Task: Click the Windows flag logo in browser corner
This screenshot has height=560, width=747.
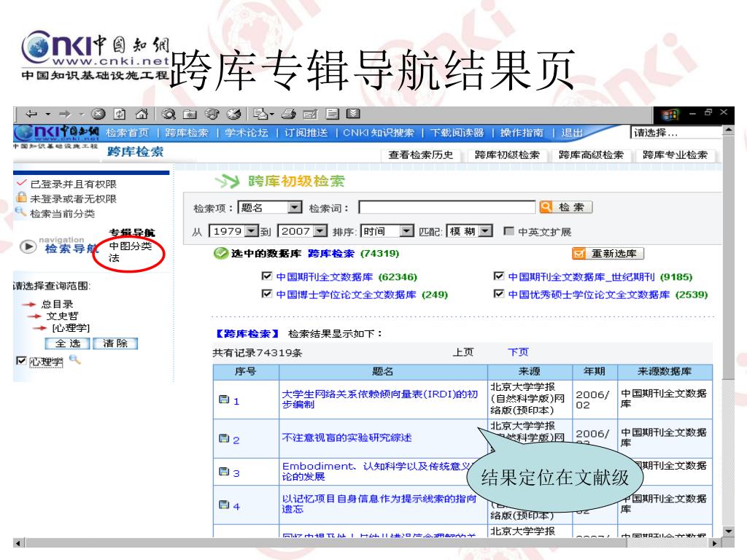Action: tap(670, 114)
